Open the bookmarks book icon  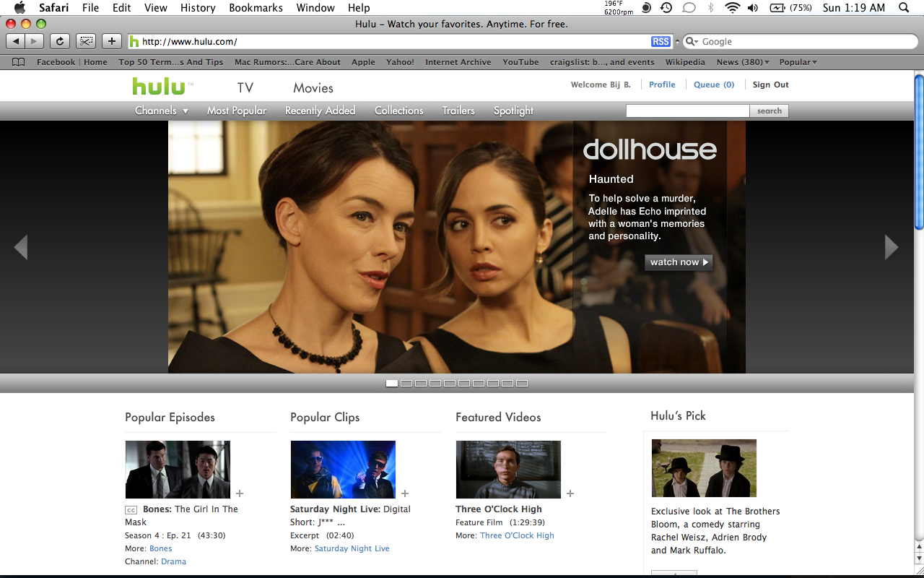(x=19, y=62)
